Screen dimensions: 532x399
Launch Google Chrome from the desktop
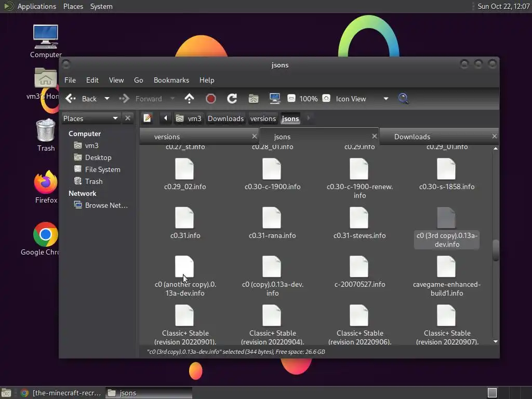tap(46, 234)
